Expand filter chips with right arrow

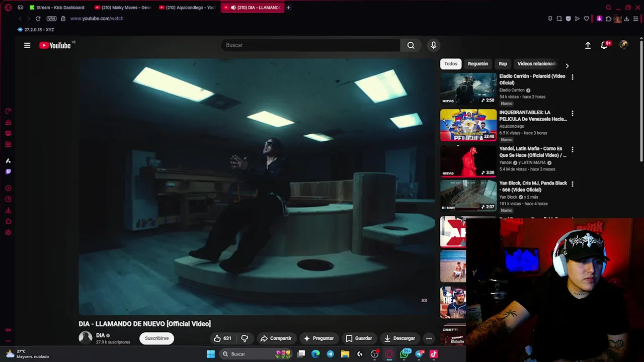(x=567, y=65)
